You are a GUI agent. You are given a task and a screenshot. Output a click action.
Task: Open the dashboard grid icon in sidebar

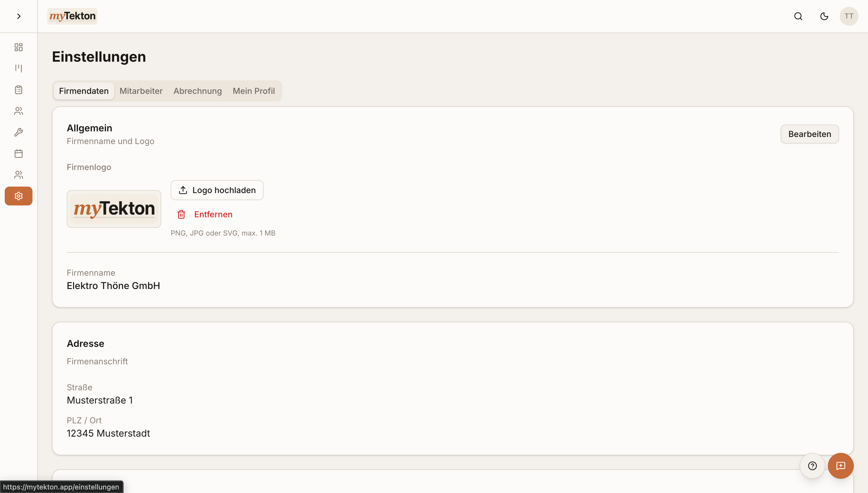[19, 47]
